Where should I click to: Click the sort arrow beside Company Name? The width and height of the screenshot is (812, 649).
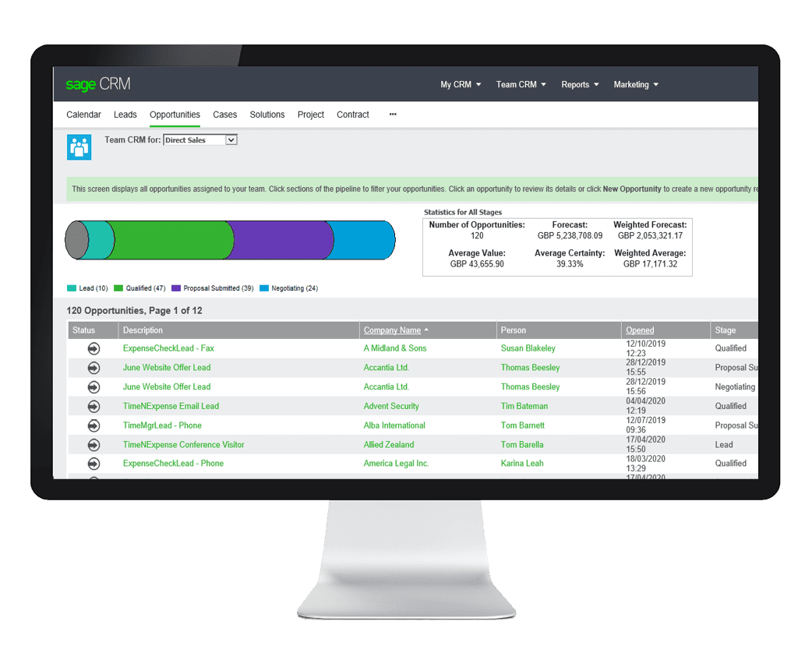click(426, 330)
